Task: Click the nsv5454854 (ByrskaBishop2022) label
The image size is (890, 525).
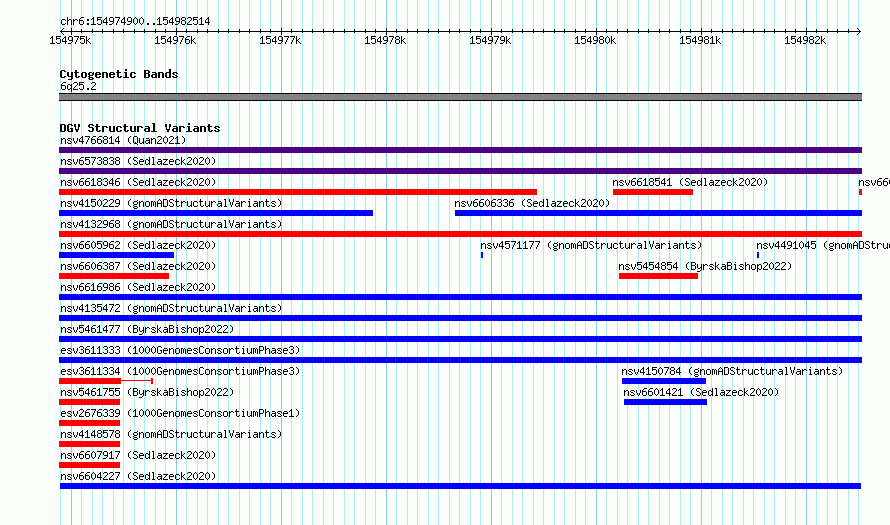Action: coord(705,266)
